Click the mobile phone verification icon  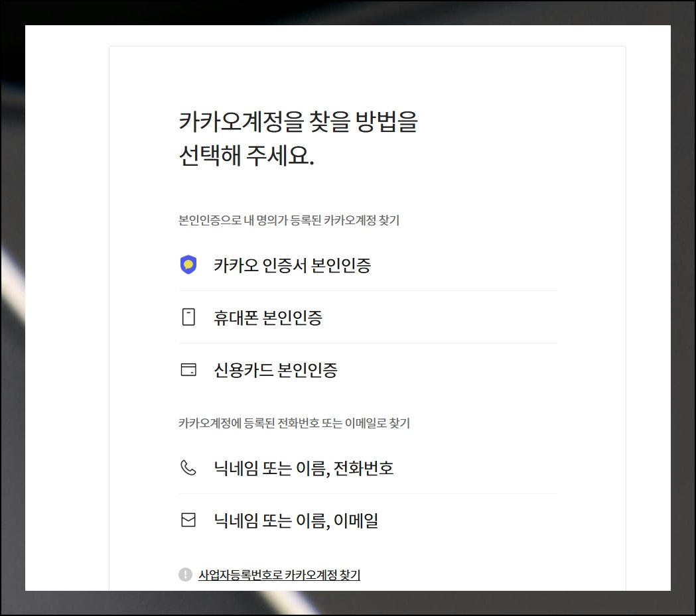click(188, 317)
